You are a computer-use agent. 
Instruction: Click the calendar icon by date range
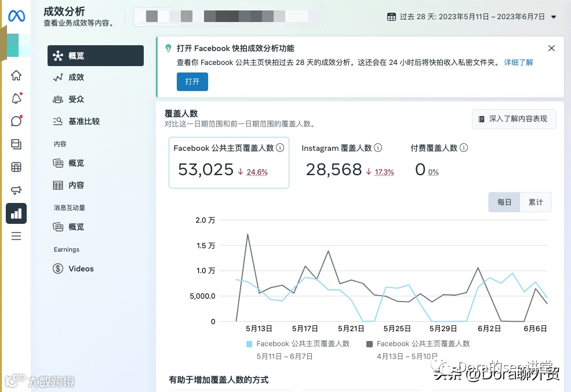(391, 17)
